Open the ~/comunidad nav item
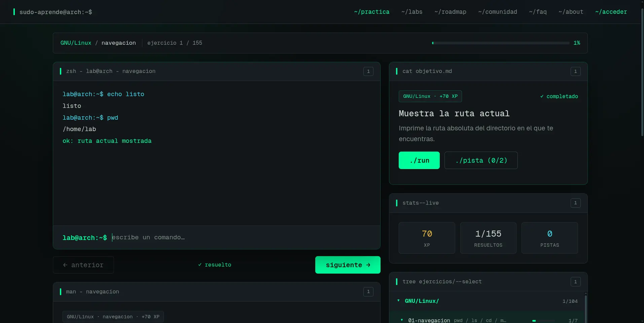Image resolution: width=644 pixels, height=323 pixels. 498,12
